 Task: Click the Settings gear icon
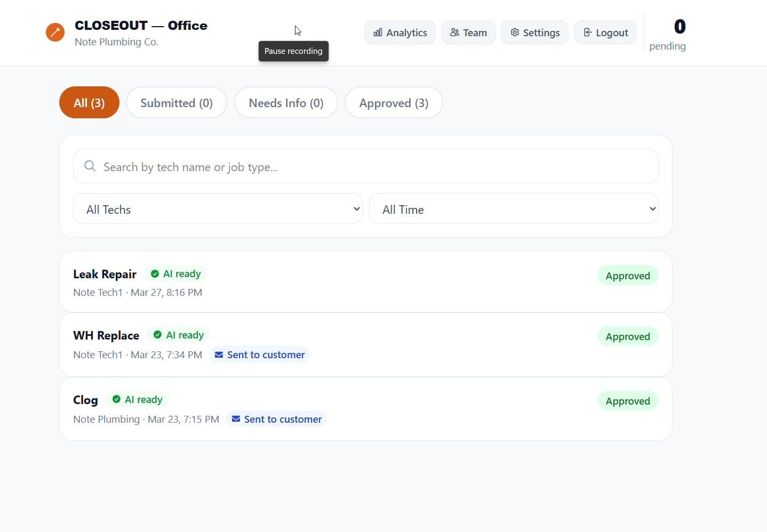tap(515, 33)
